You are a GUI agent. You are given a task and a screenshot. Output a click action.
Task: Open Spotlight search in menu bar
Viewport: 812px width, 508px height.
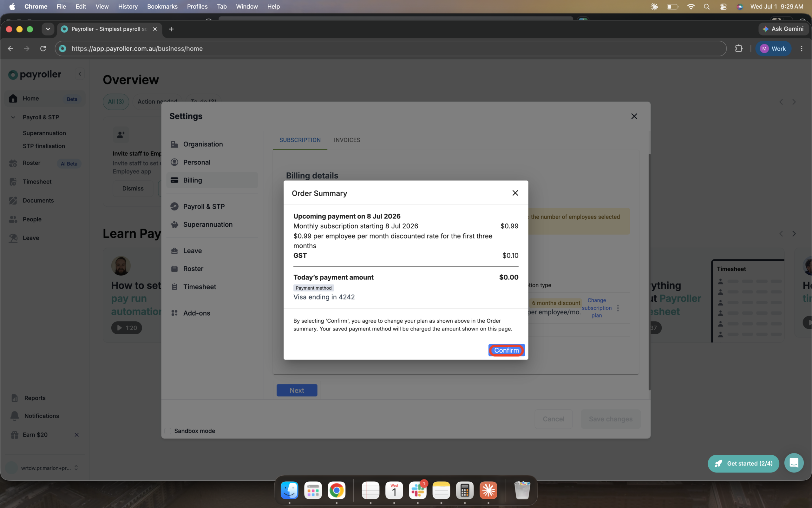pyautogui.click(x=706, y=6)
